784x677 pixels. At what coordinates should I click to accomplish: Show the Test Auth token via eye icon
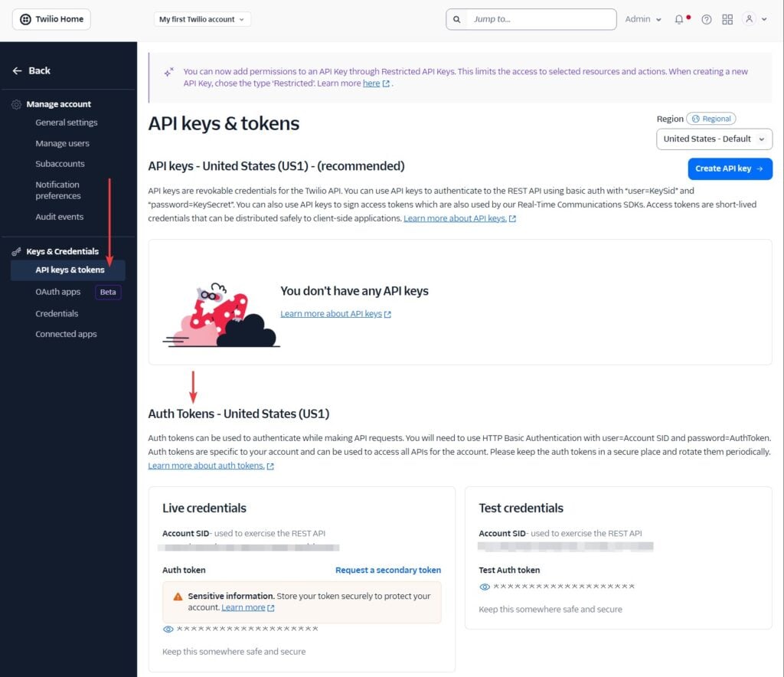coord(485,587)
